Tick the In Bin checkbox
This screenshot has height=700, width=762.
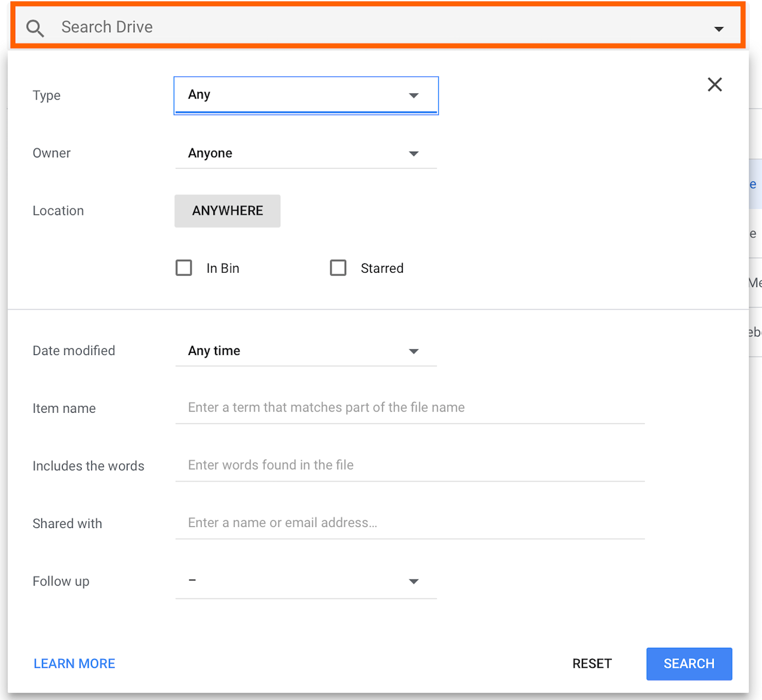pyautogui.click(x=184, y=268)
